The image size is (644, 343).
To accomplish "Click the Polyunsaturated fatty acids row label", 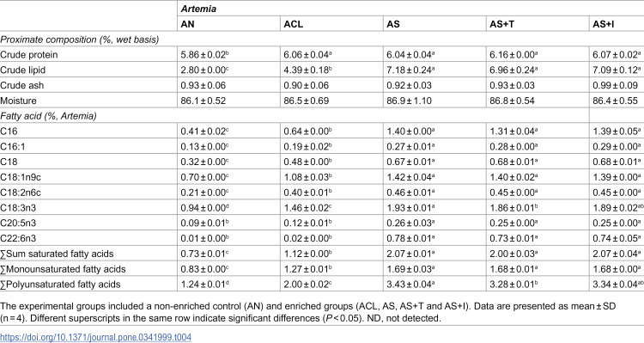I will pyautogui.click(x=60, y=285).
